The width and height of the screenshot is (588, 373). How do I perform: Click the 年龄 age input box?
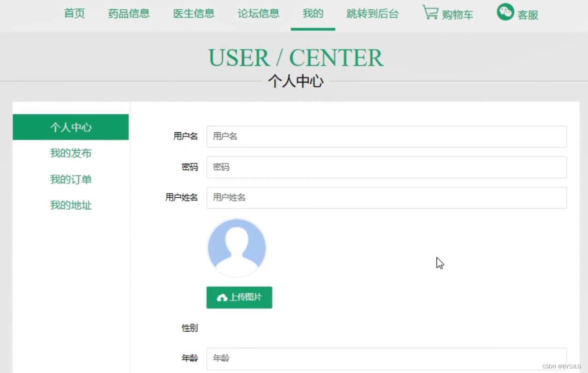point(386,358)
